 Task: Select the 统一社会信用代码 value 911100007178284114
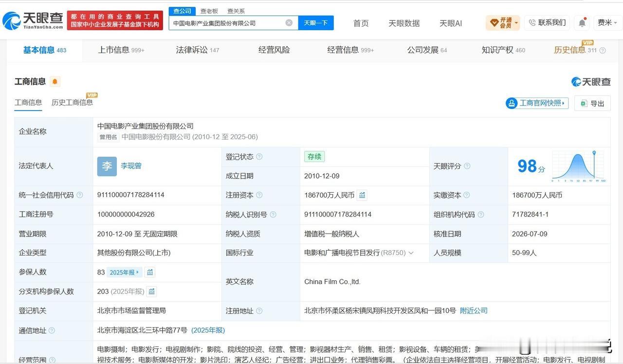click(x=131, y=195)
